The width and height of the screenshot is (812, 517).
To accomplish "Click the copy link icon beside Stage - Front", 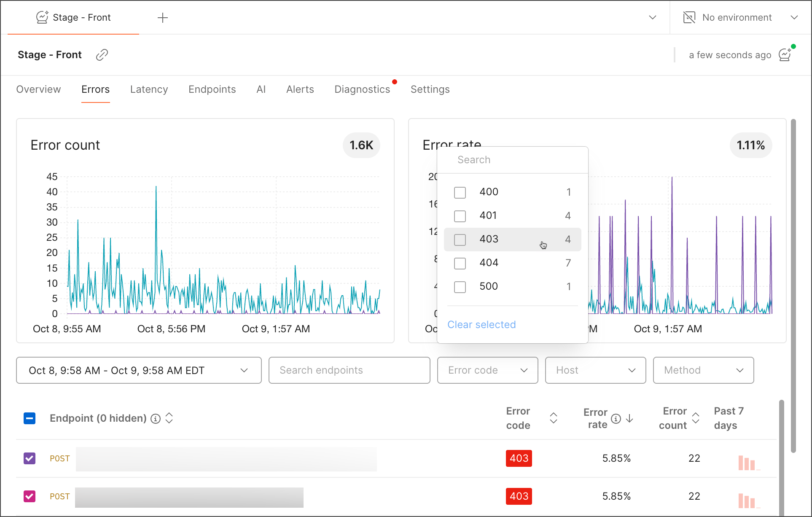I will click(x=102, y=55).
